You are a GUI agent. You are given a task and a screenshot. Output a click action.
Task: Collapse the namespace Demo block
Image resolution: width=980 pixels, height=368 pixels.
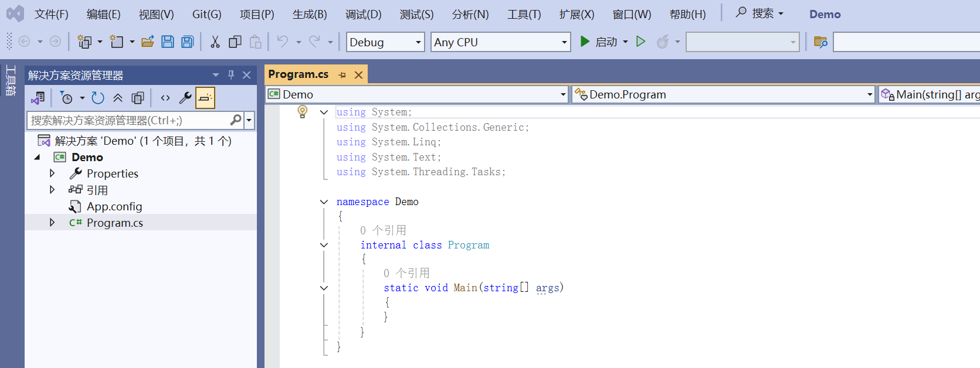tap(324, 202)
